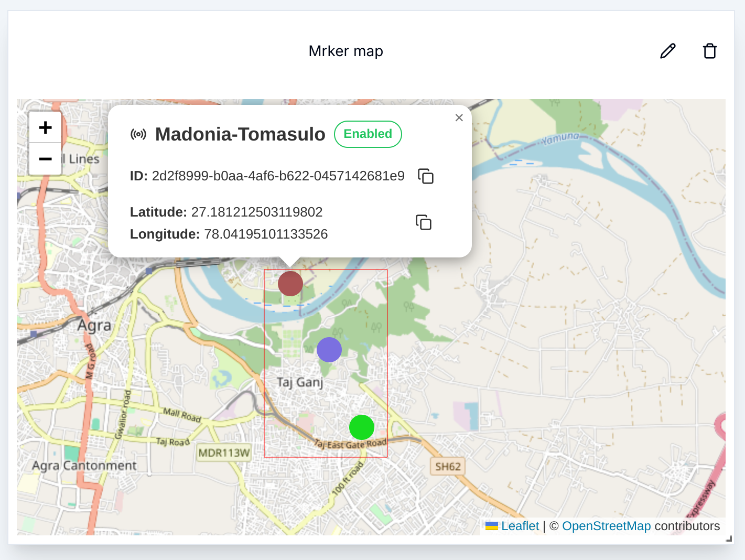Click the Taj Ganj map label
The height and width of the screenshot is (560, 745).
click(x=300, y=382)
